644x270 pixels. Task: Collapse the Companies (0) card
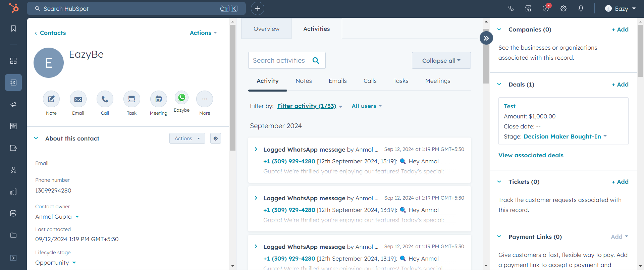pos(499,30)
